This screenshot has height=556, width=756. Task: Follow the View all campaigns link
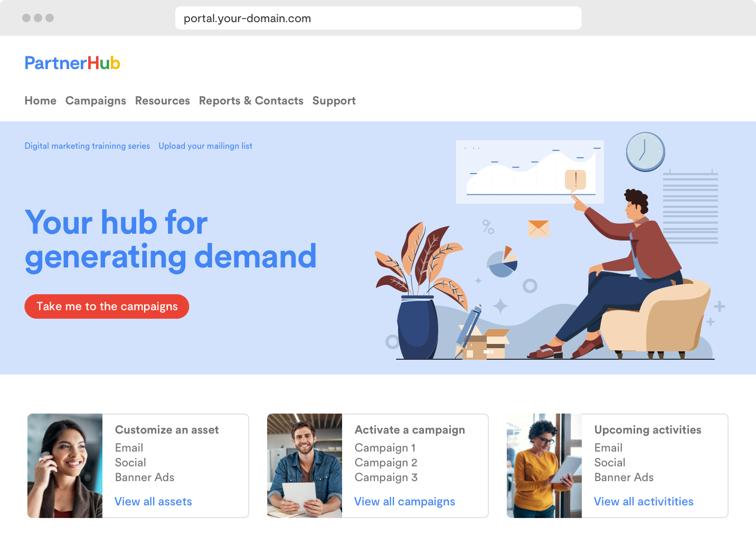point(405,502)
